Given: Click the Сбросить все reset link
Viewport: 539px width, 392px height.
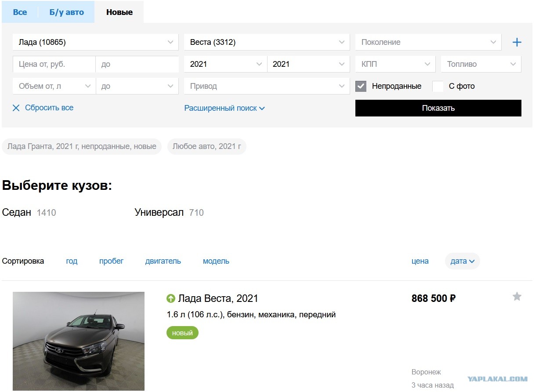Looking at the screenshot, I should tap(49, 108).
